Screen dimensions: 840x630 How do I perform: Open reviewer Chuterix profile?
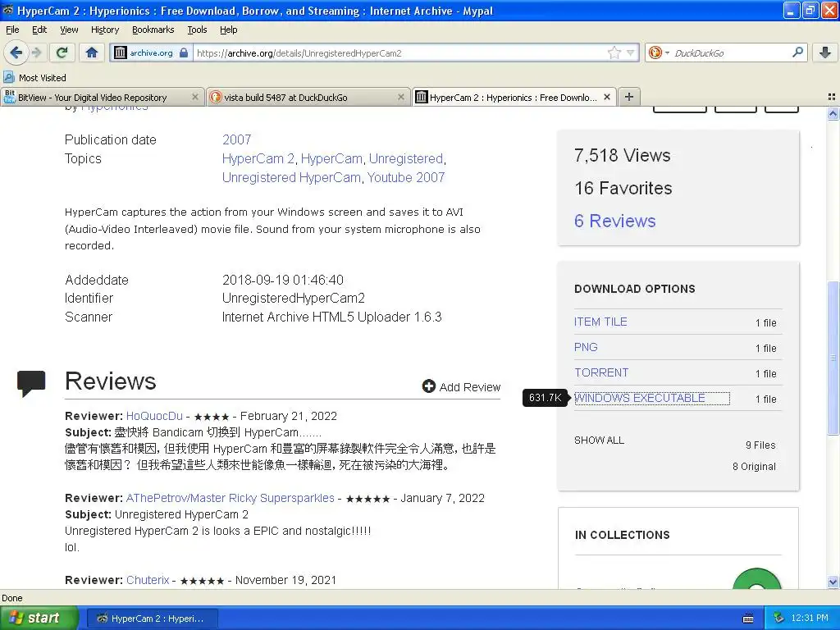148,580
